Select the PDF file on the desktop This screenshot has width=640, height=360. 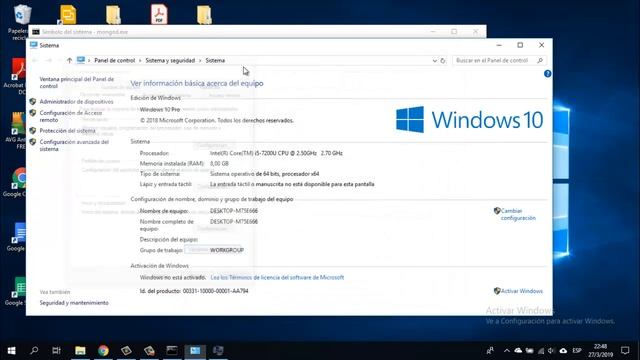(x=159, y=14)
